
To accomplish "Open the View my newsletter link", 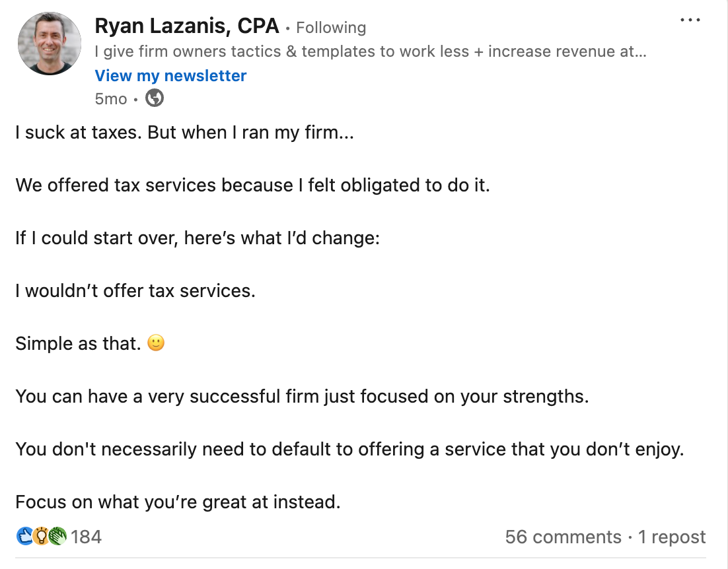I will (x=170, y=75).
